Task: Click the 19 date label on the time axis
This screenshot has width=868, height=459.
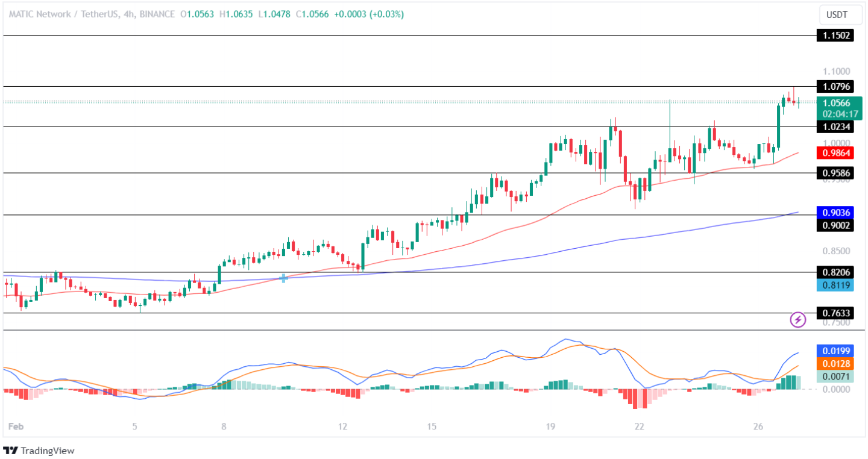Action: point(550,426)
